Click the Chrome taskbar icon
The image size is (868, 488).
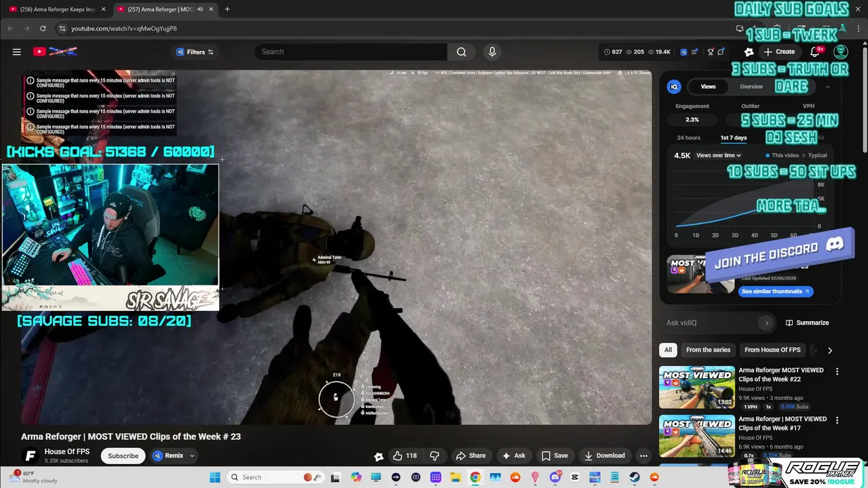pyautogui.click(x=475, y=477)
